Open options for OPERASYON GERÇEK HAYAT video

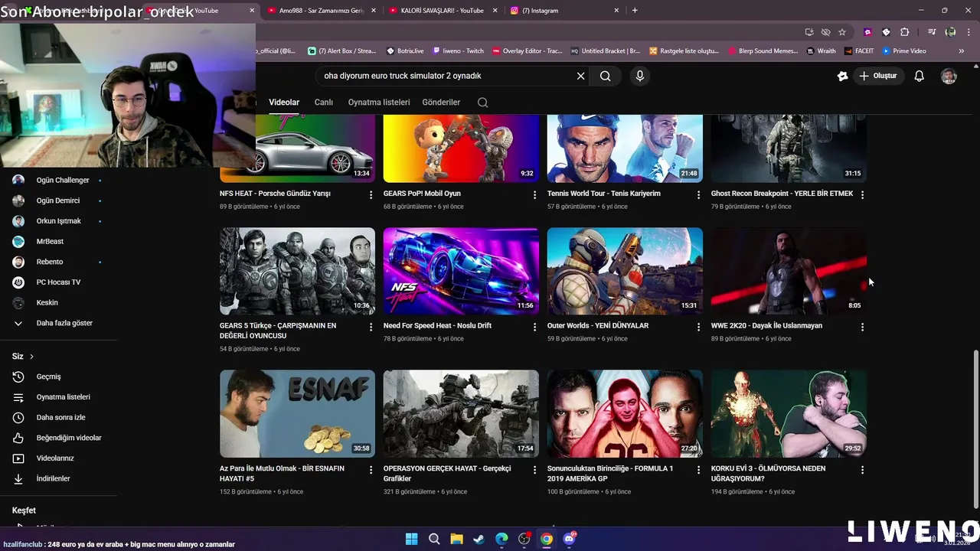pos(534,470)
